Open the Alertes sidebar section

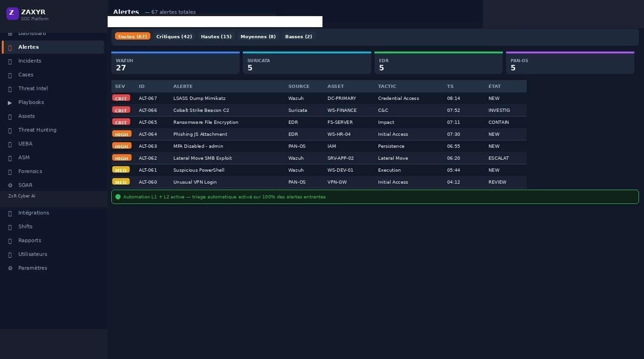[x=53, y=47]
